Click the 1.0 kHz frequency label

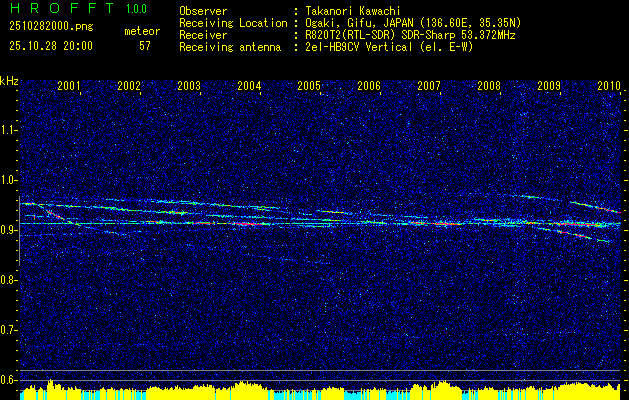pyautogui.click(x=8, y=180)
